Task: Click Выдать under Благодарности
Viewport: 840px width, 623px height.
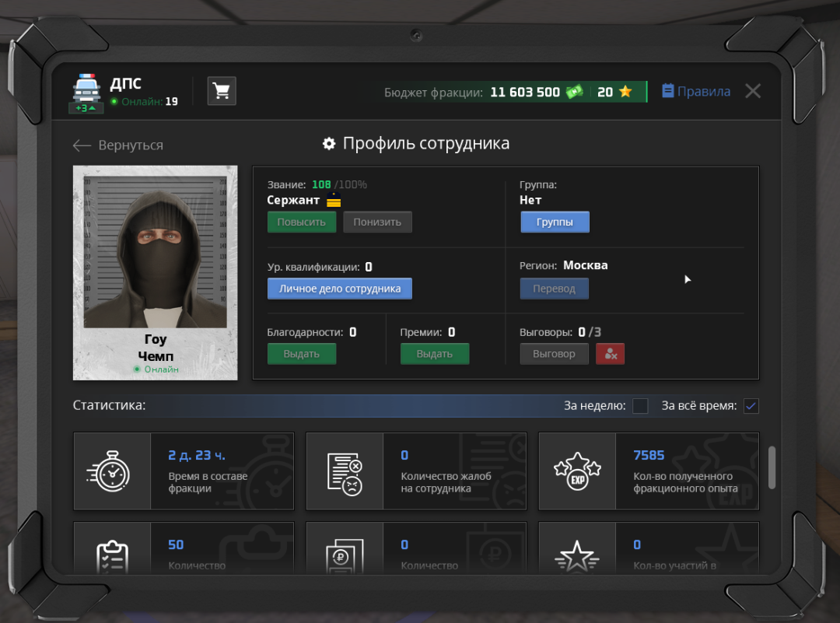Action: [x=302, y=354]
